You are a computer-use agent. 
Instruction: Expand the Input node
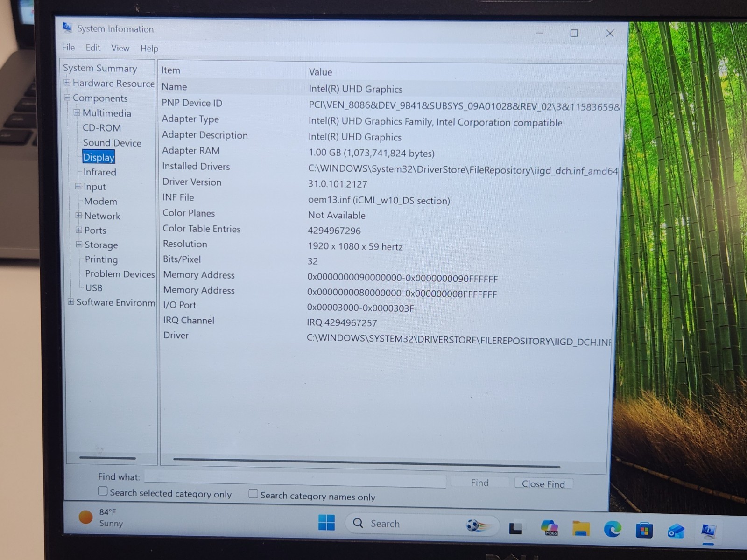coord(78,186)
